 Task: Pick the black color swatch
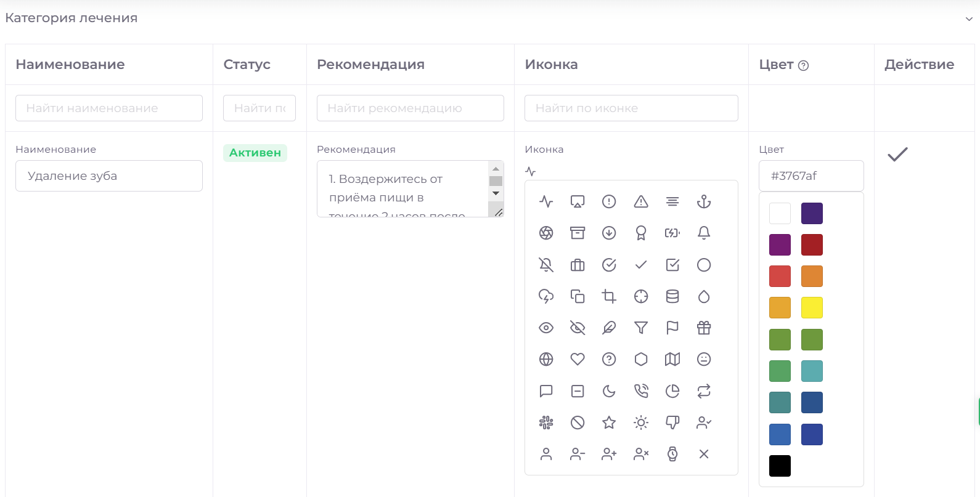click(x=780, y=466)
